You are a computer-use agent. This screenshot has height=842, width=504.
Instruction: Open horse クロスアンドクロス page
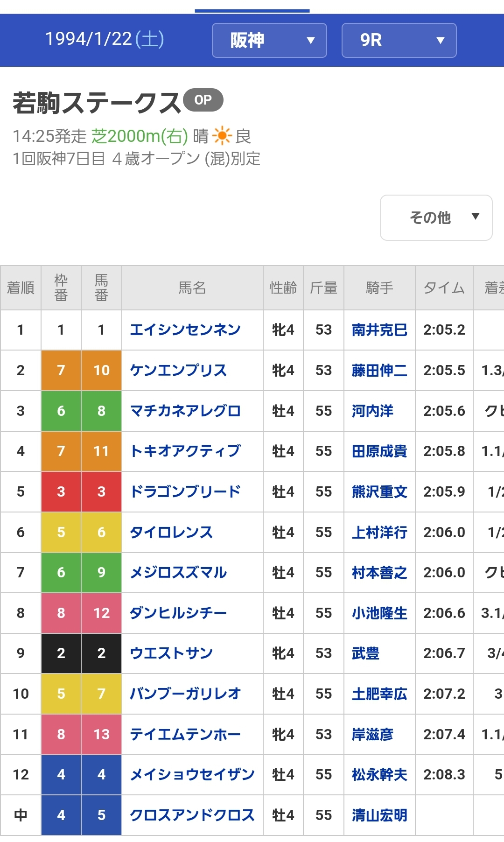pos(192,815)
